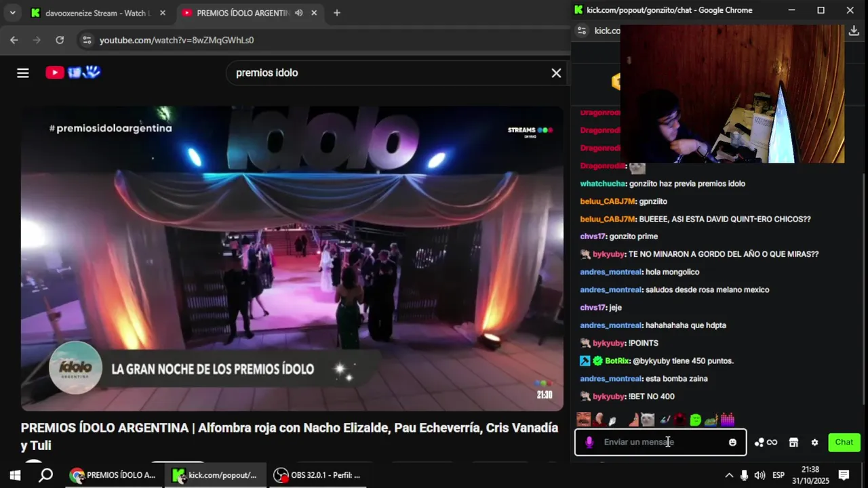Focus the Kick chat message input

tap(661, 442)
